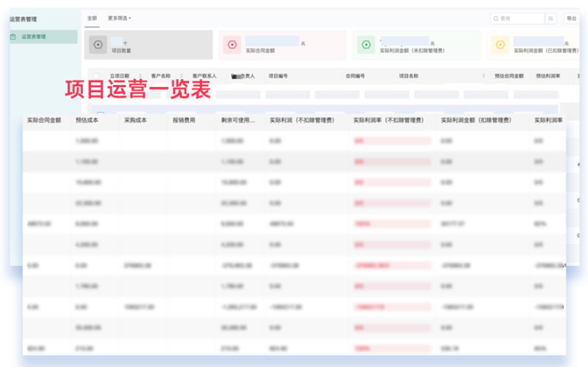Click the 导出 export button

571,18
